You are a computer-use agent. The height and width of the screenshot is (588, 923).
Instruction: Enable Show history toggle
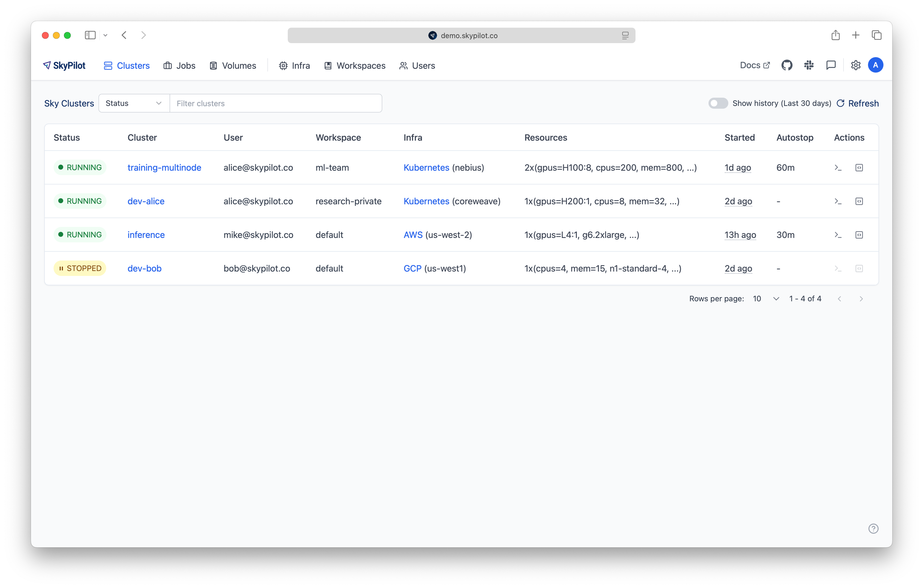[718, 103]
